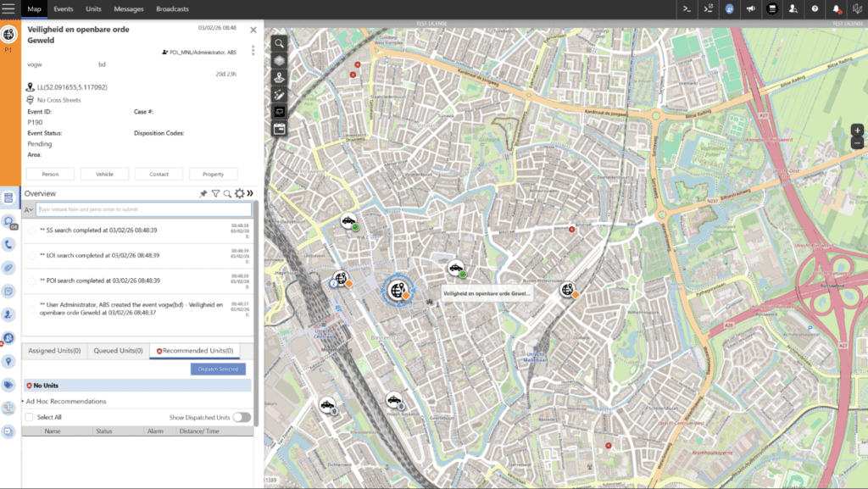Open the Overview filter icon
868x489 pixels.
pyautogui.click(x=215, y=194)
